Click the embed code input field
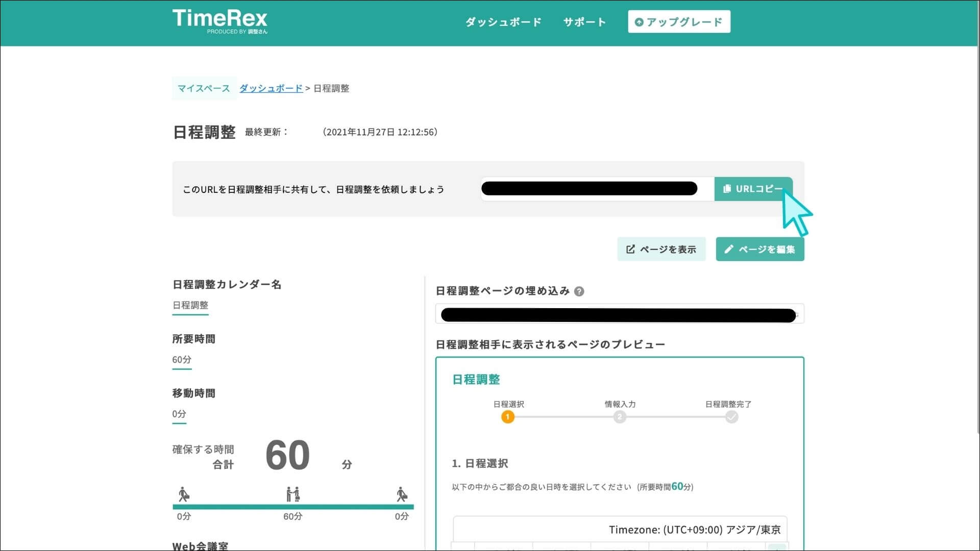This screenshot has width=980, height=551. click(x=619, y=314)
